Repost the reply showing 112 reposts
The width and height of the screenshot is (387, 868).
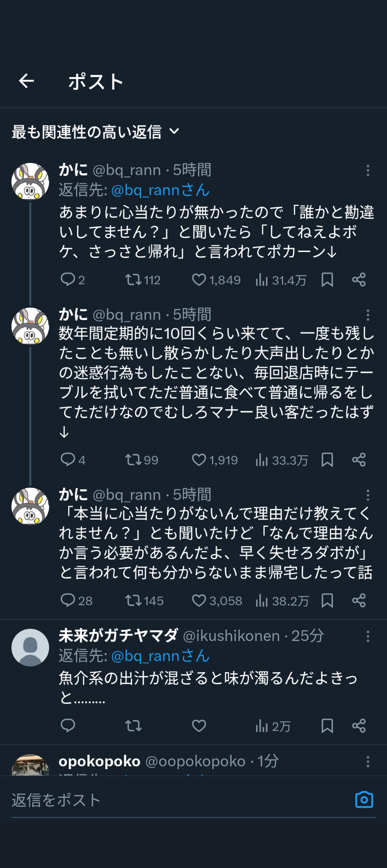click(133, 280)
